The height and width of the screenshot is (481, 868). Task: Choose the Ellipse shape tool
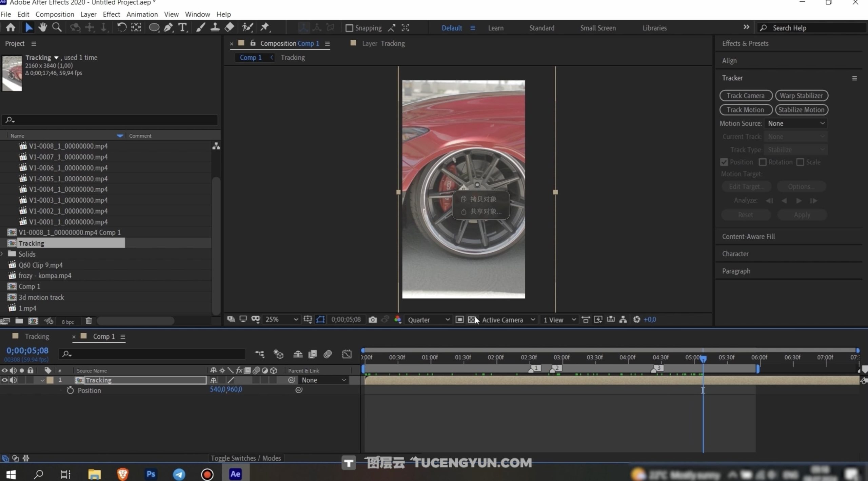click(154, 27)
